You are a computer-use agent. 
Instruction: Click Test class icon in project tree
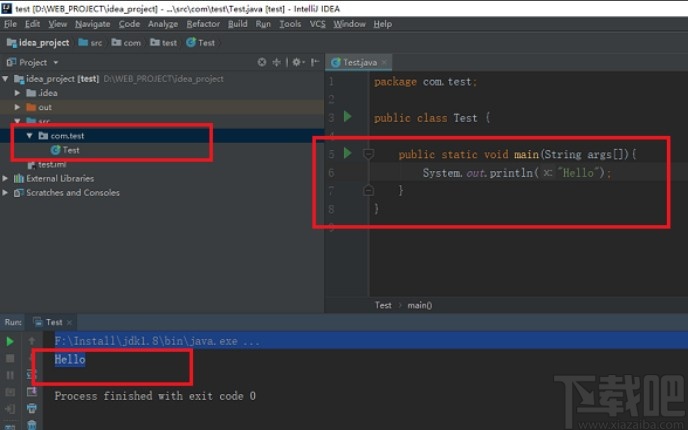click(56, 150)
